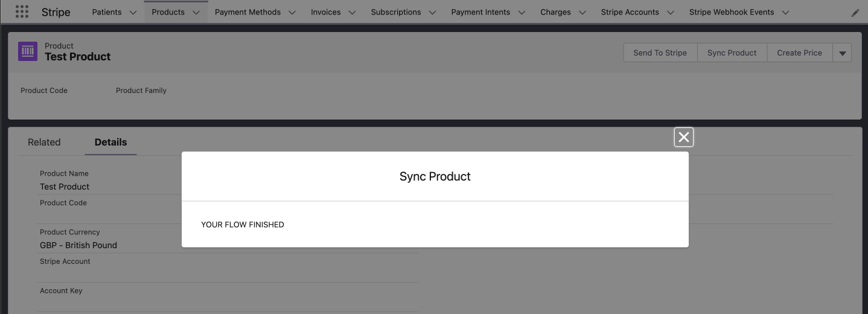The image size is (868, 314).
Task: Expand the Patients tab chevron
Action: tap(133, 13)
